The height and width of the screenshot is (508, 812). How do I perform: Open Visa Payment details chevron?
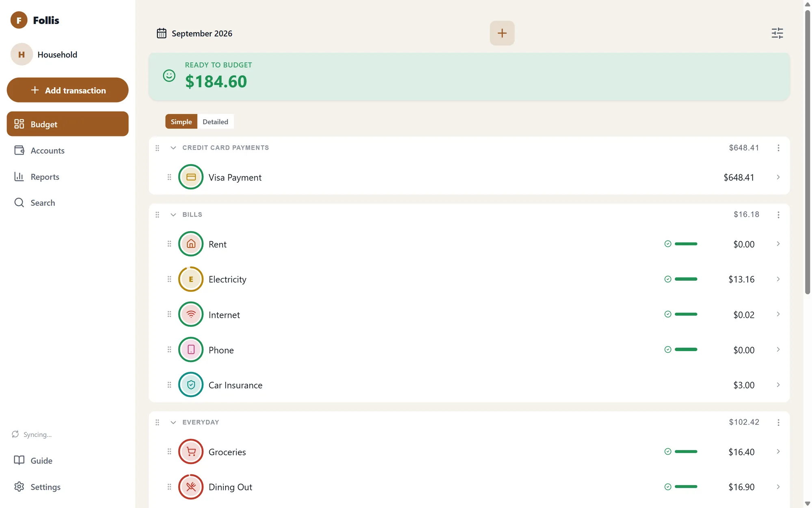[778, 177]
